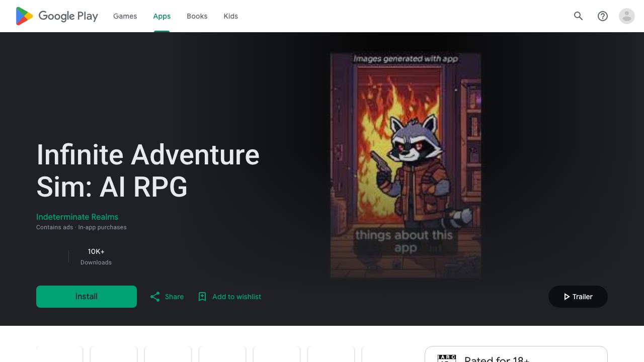Open the search magnifier icon
The width and height of the screenshot is (644, 362).
(x=579, y=16)
